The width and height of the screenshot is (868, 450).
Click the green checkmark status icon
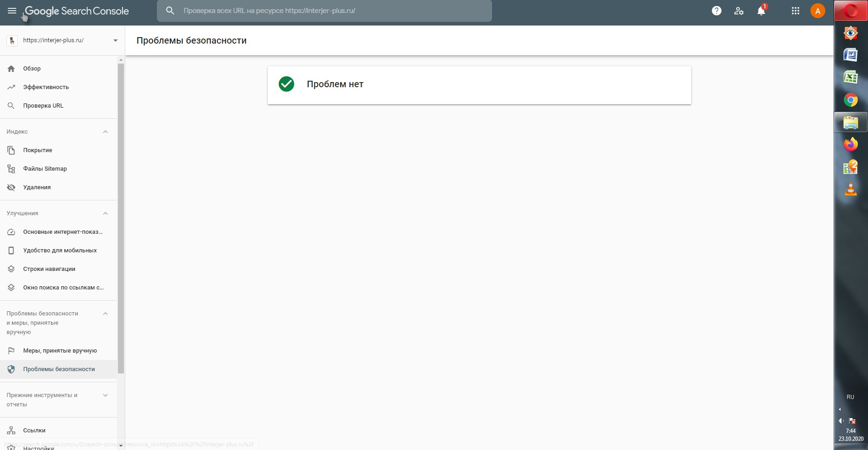[x=286, y=84]
